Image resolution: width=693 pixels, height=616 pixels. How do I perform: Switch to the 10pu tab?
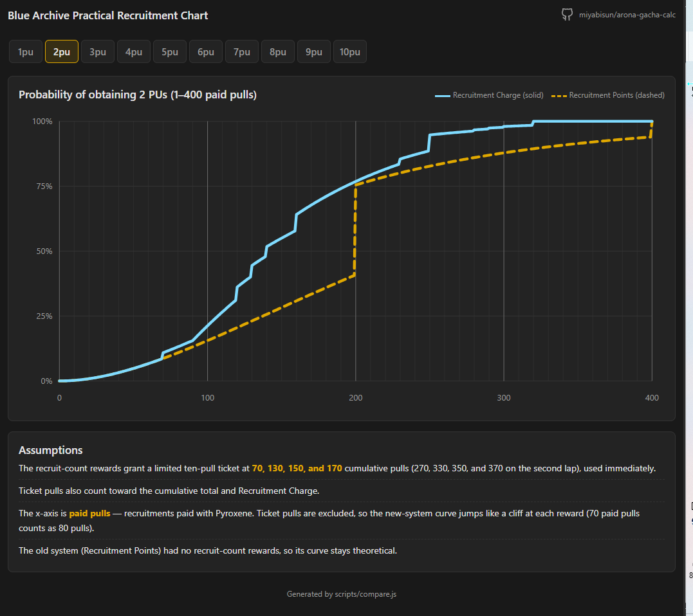tap(350, 51)
